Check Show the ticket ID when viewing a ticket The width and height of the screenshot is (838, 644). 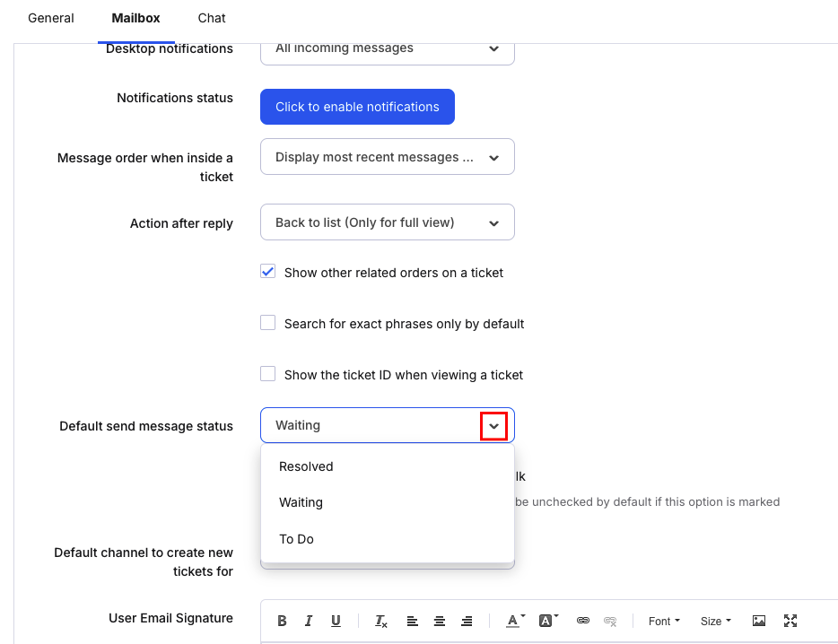coord(267,374)
